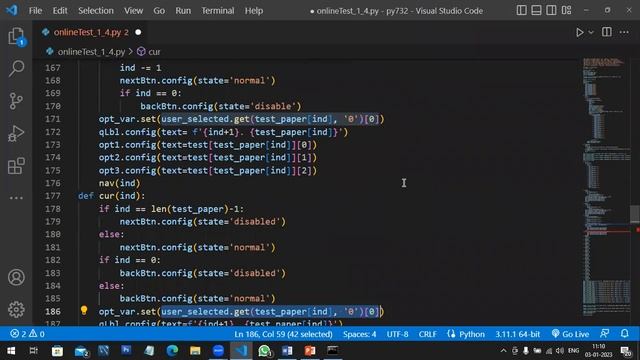Open Mail app from taskbar
The height and width of the screenshot is (360, 640).
pyautogui.click(x=81, y=351)
